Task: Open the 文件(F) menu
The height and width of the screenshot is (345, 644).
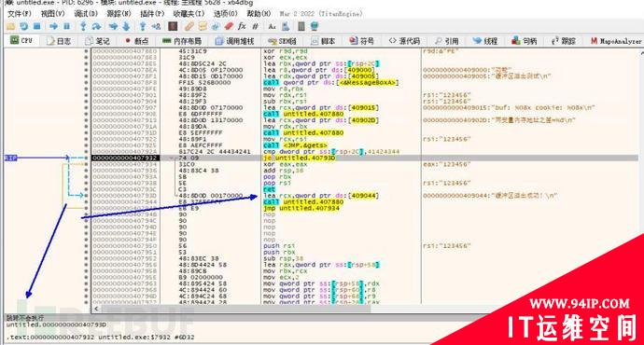Action: 20,14
